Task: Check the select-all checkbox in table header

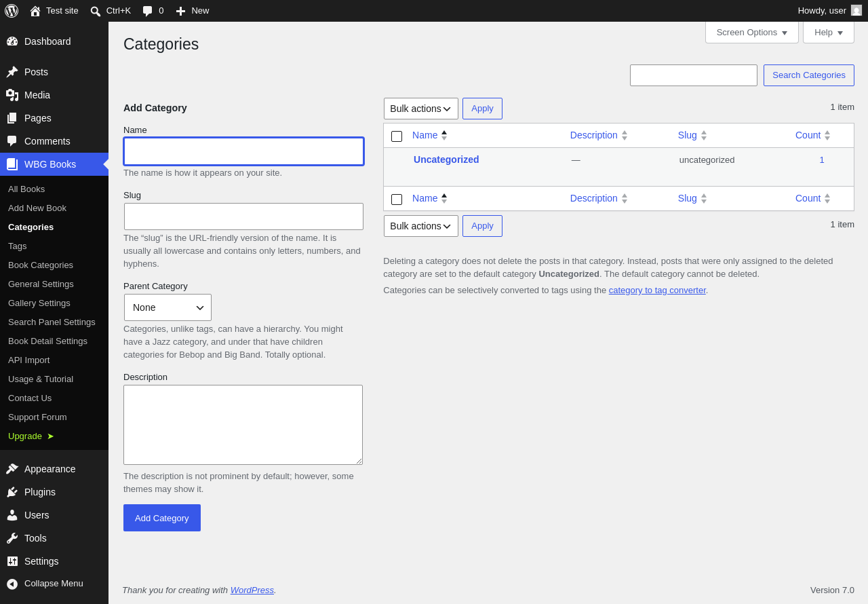Action: 397,136
